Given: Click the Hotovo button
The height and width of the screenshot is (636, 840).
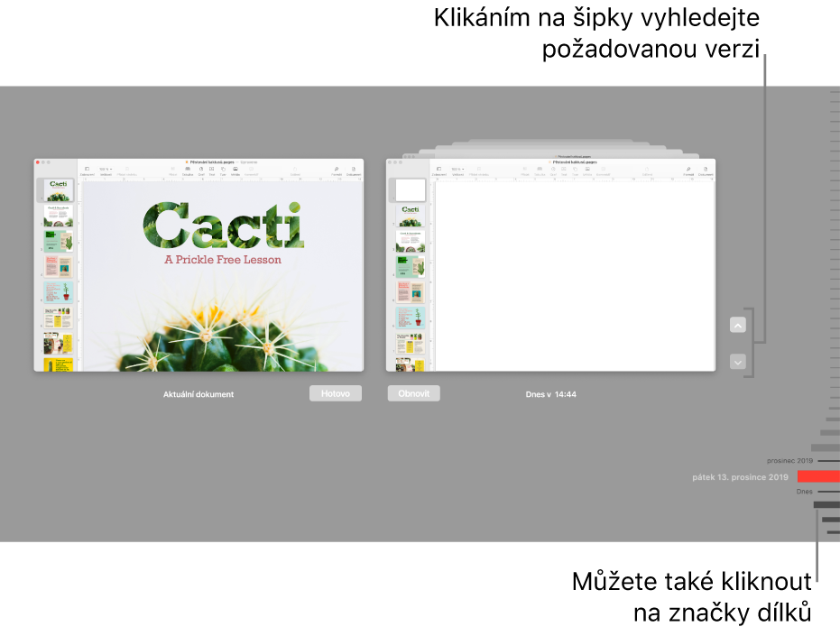Looking at the screenshot, I should click(x=336, y=393).
